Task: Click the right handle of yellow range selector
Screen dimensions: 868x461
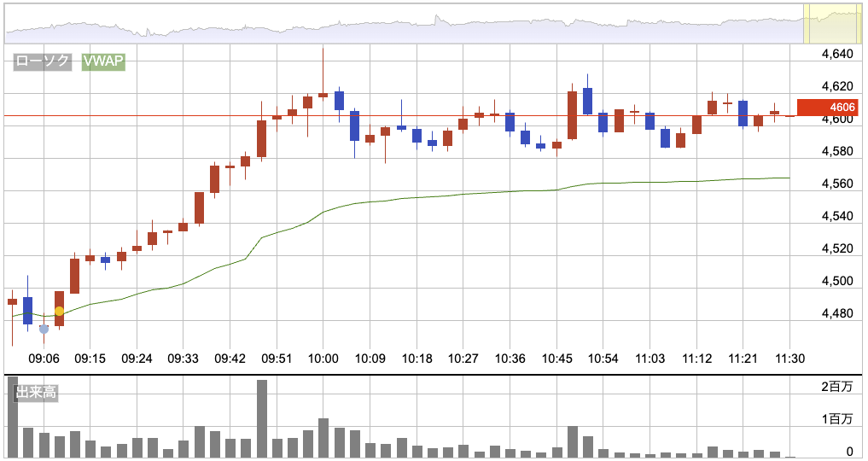Action: [861, 23]
